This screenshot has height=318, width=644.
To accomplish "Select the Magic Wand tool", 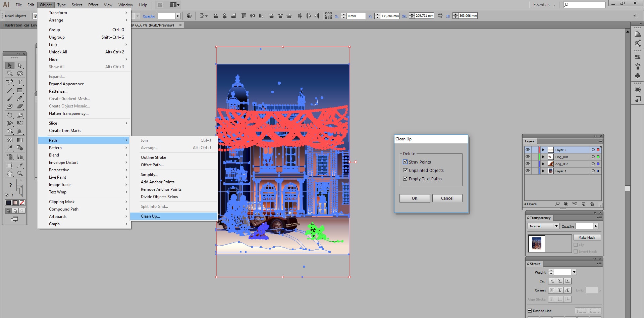I will point(10,74).
